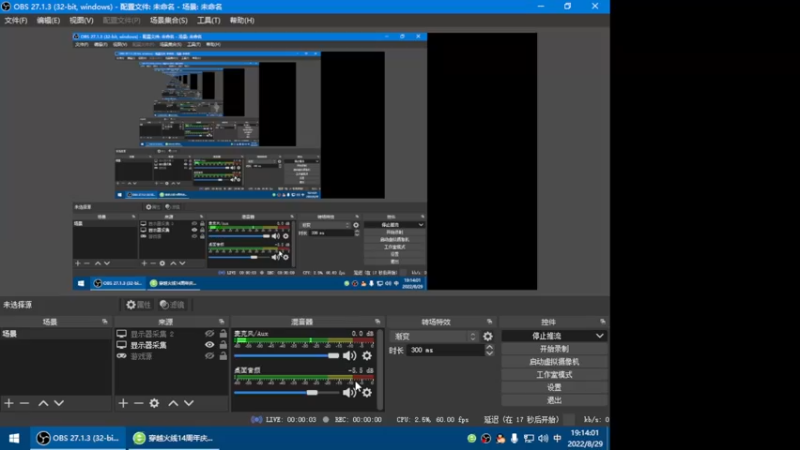Mute the 麦克风/Aux channel speaker icon
The image size is (800, 450).
pyautogui.click(x=349, y=356)
